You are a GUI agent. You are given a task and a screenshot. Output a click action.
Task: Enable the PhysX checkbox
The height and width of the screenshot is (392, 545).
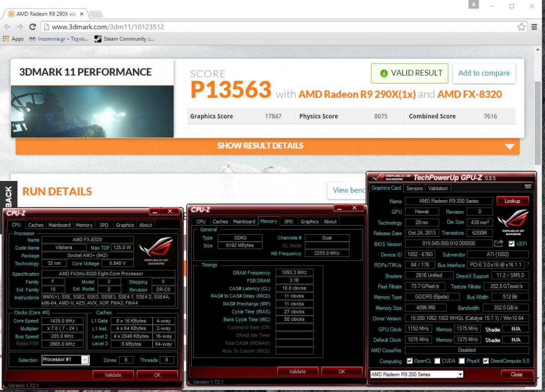[x=461, y=361]
